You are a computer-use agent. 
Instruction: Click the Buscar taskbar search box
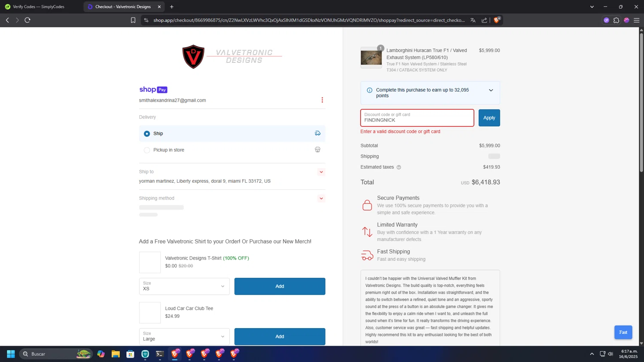[56, 354]
